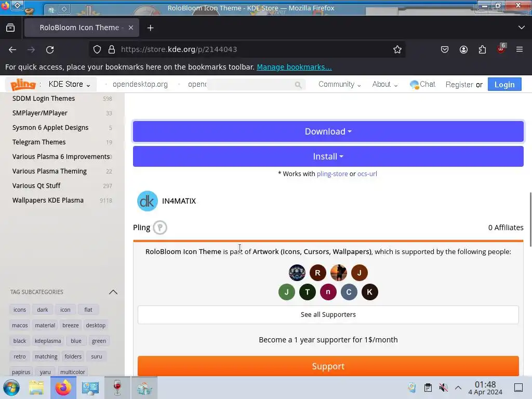Toggle the 'macos' tag filter
Image resolution: width=532 pixels, height=399 pixels.
pyautogui.click(x=20, y=325)
